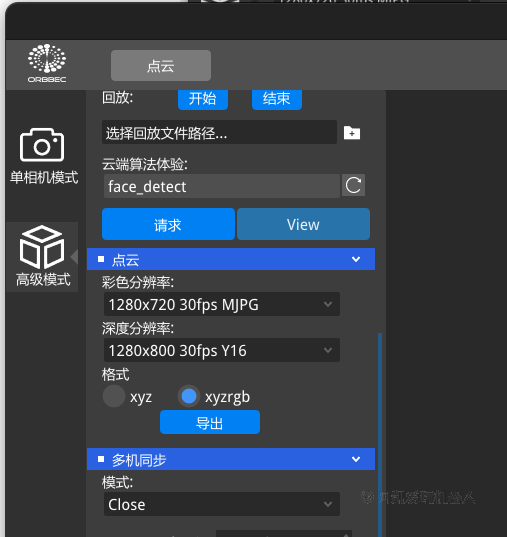Collapse the 多机同步 section chevron
Screen dimensions: 507x537
pos(356,459)
